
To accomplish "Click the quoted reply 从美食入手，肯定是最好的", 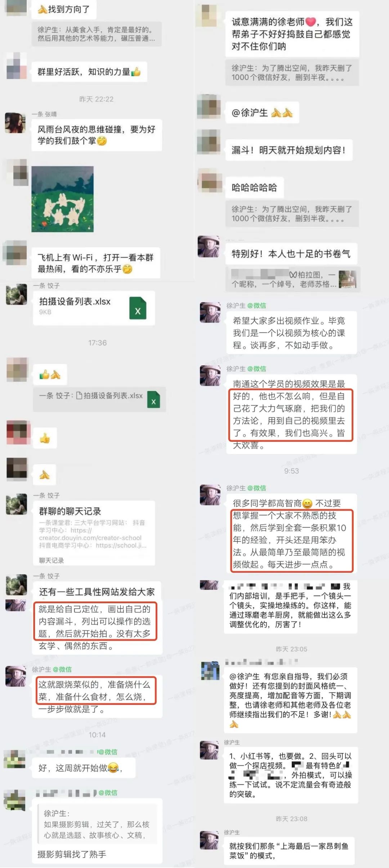I will (x=97, y=34).
